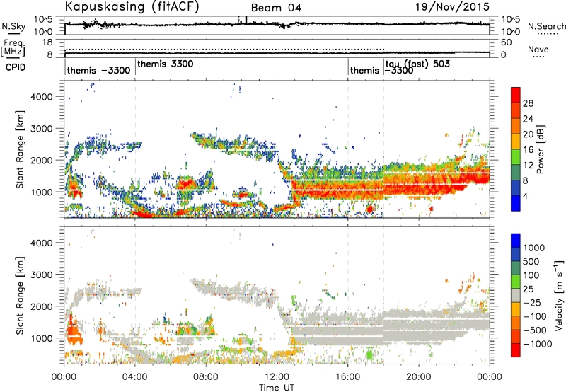Click the N.Sky legend label
Image resolution: width=566 pixels, height=392 pixels.
click(x=13, y=26)
